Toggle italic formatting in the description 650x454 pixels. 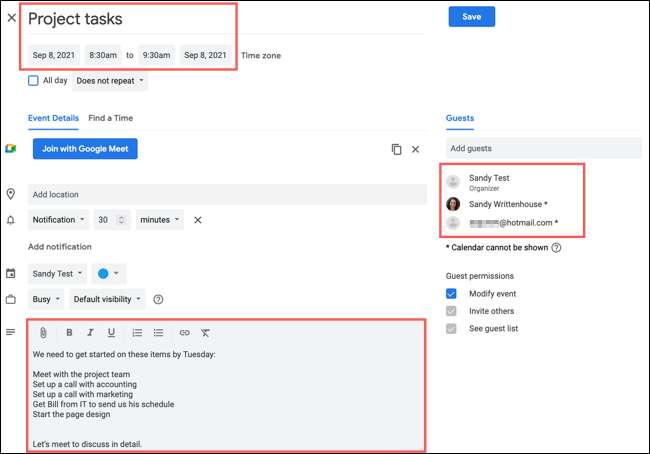click(x=90, y=333)
